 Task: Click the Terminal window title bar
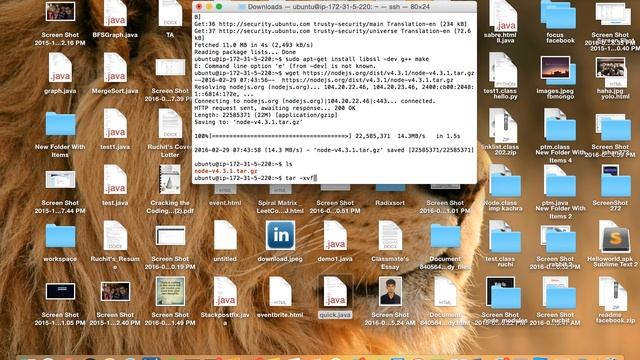[334, 7]
